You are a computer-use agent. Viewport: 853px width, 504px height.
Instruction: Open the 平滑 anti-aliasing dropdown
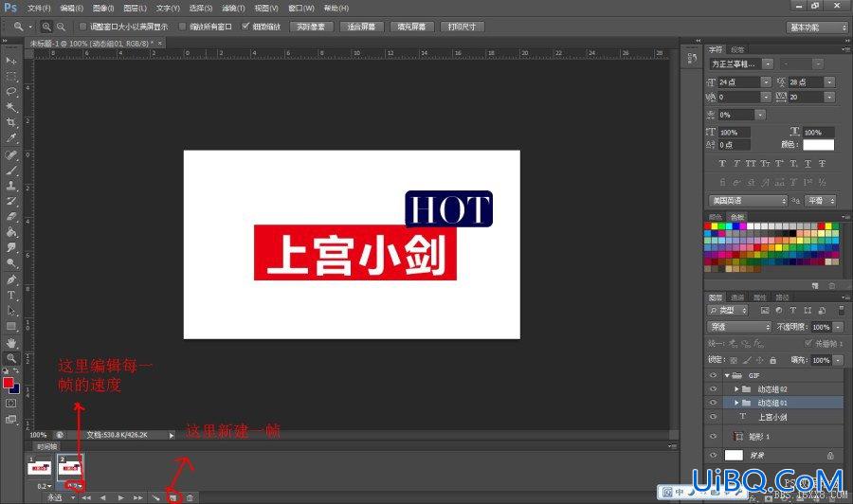click(x=820, y=201)
